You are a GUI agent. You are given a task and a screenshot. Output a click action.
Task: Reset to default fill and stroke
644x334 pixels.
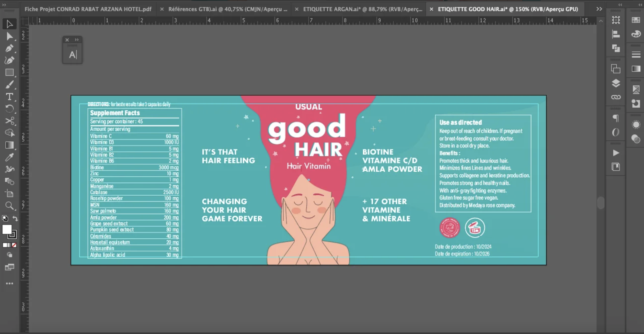(5, 218)
